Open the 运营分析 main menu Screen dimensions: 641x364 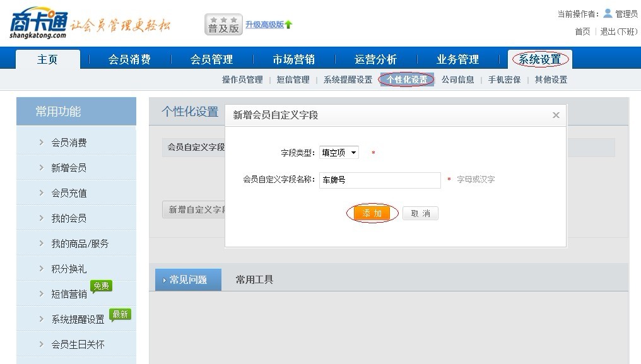coord(375,59)
